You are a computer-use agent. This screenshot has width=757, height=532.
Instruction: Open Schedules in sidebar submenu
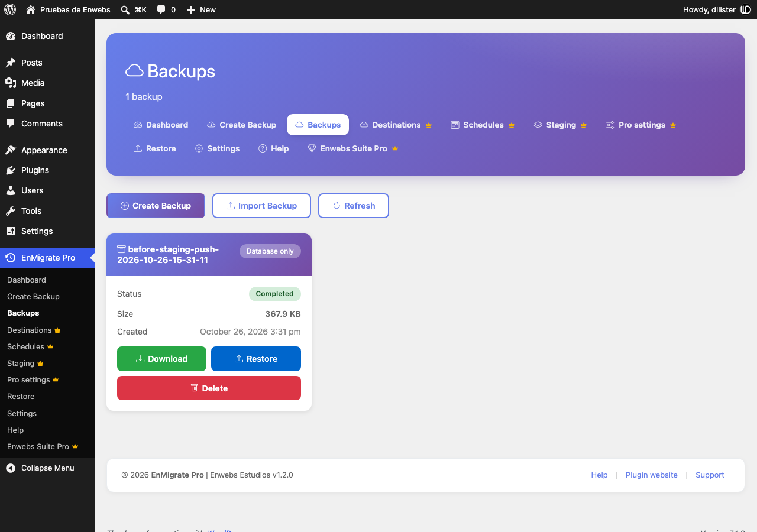click(30, 346)
